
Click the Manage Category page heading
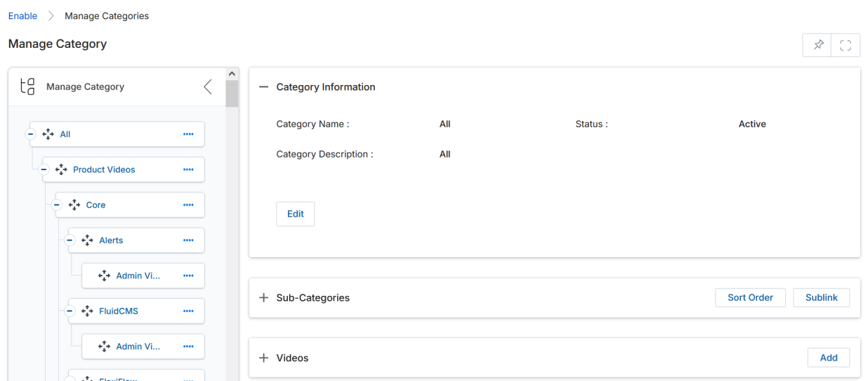[x=58, y=44]
